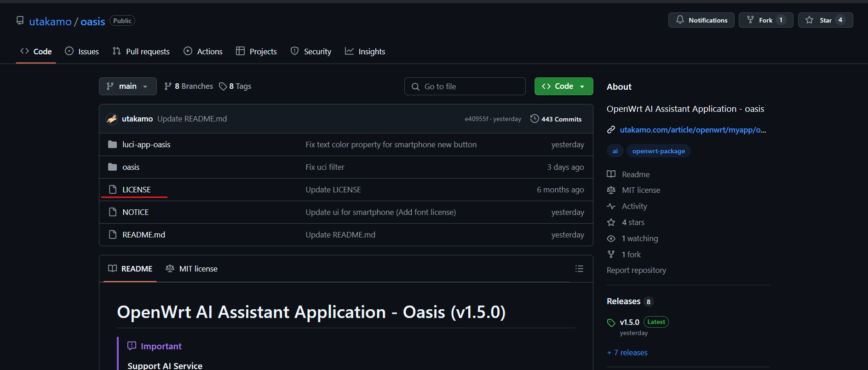Screen dimensions: 868x370
Task: Click the ai topic tag
Action: [x=615, y=151]
